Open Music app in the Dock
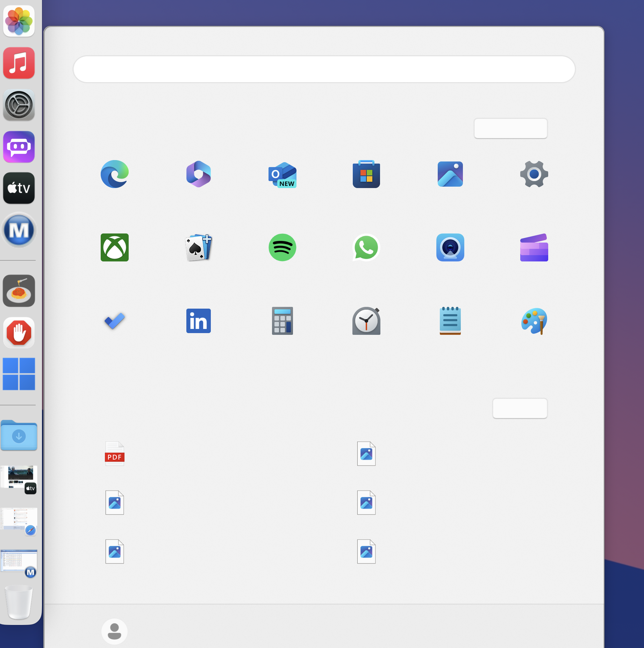644x648 pixels. point(19,63)
